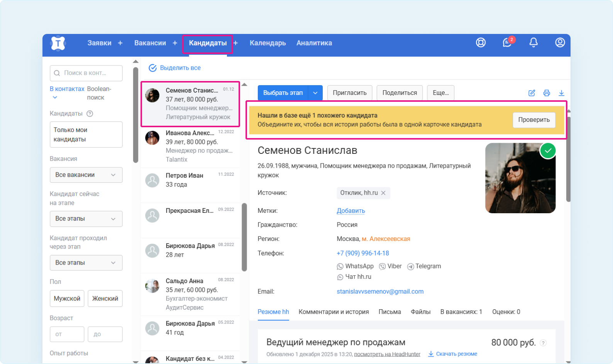Screen dimensions: 613x364
Task: Download the candidate card via arrow icon
Action: [561, 93]
